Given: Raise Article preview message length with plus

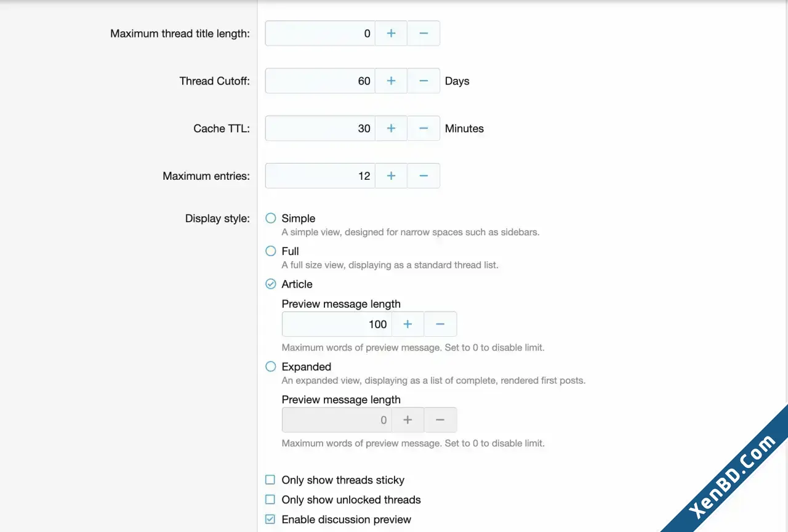Looking at the screenshot, I should (408, 324).
